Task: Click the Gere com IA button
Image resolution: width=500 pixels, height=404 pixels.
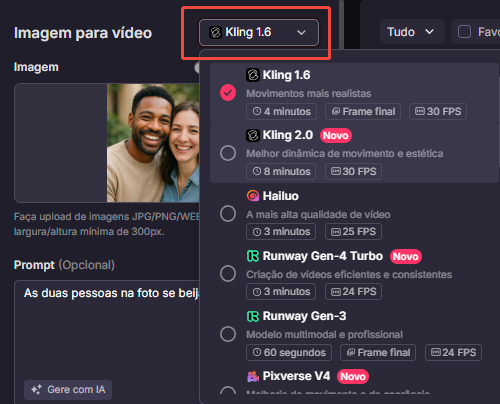Action: point(68,390)
